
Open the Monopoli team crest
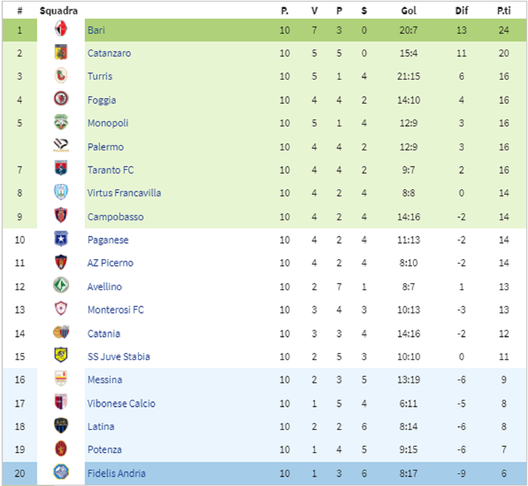click(61, 122)
